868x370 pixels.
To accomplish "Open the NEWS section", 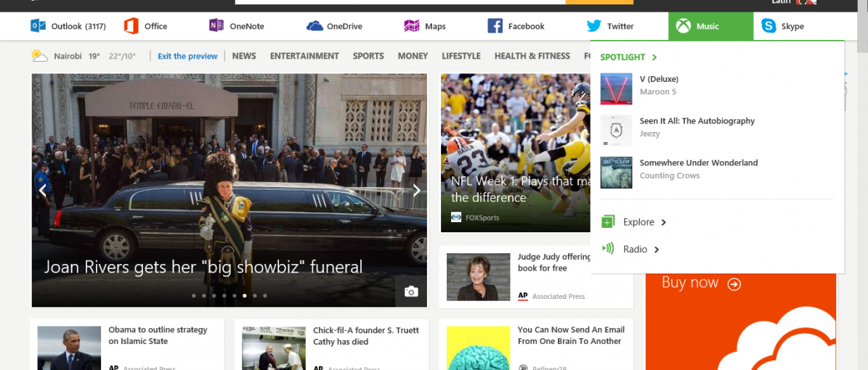I will [244, 56].
